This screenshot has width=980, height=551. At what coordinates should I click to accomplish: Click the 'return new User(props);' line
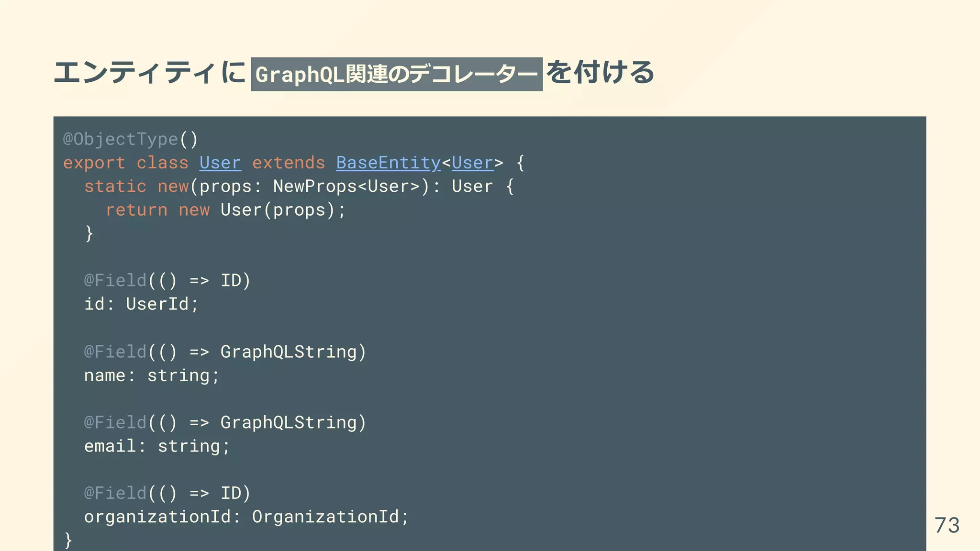point(225,209)
